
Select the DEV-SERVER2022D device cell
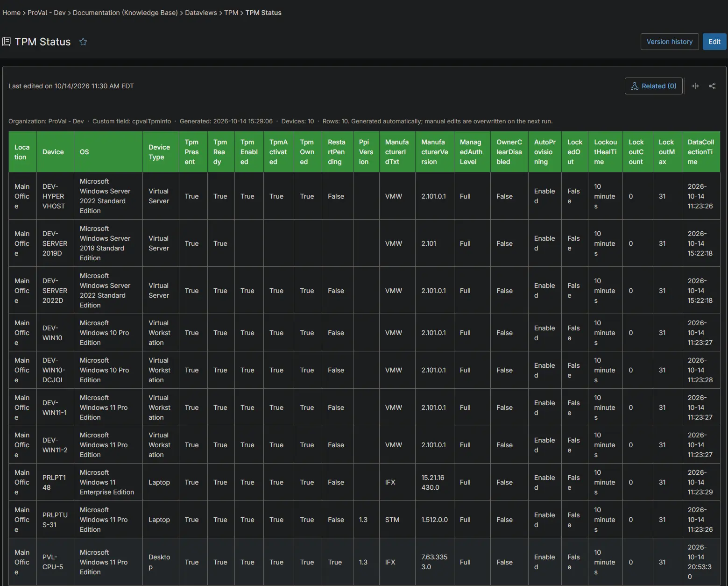tap(55, 291)
